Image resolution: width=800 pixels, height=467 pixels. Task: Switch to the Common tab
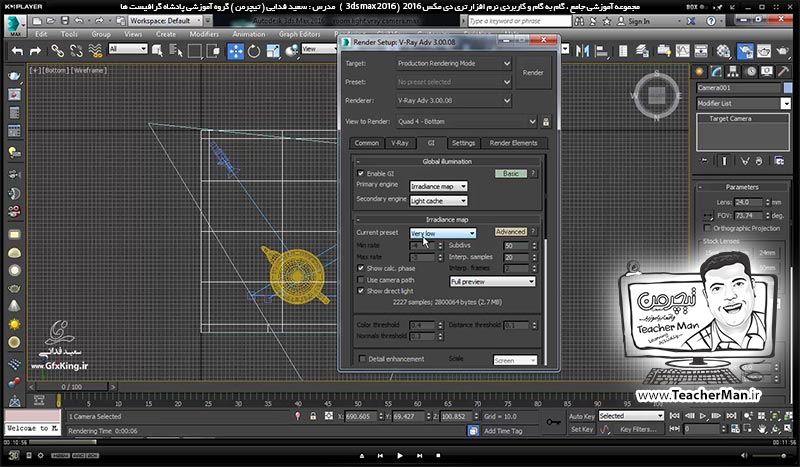[366, 143]
